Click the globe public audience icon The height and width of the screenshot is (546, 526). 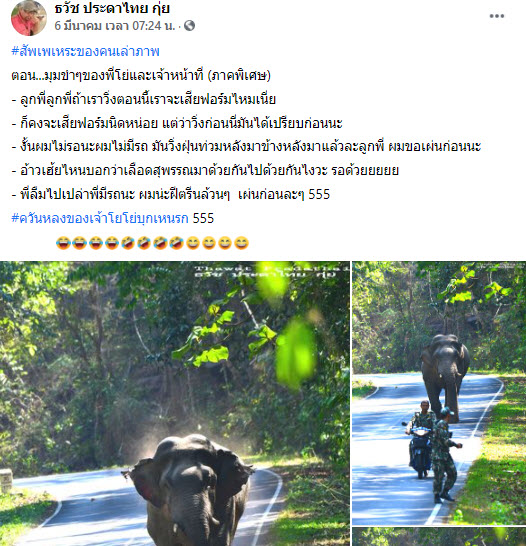pos(189,26)
